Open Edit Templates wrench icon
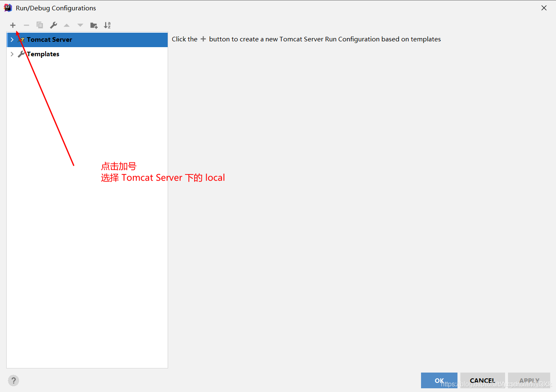This screenshot has height=392, width=556. 53,25
